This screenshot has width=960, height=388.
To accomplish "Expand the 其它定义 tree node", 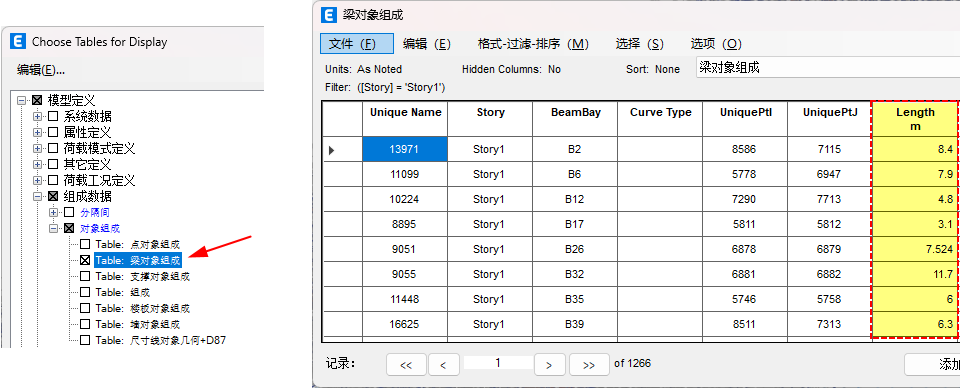I will [x=38, y=165].
